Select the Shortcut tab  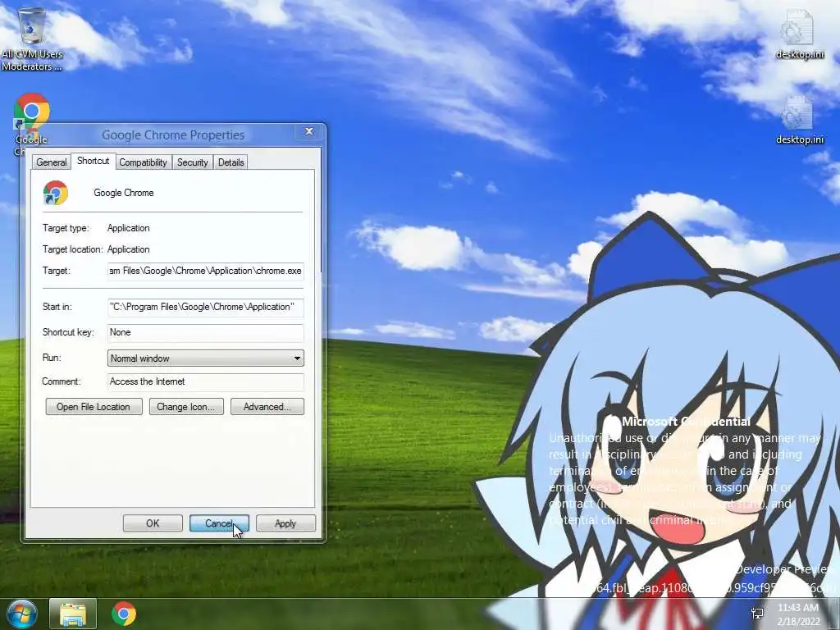pos(94,161)
